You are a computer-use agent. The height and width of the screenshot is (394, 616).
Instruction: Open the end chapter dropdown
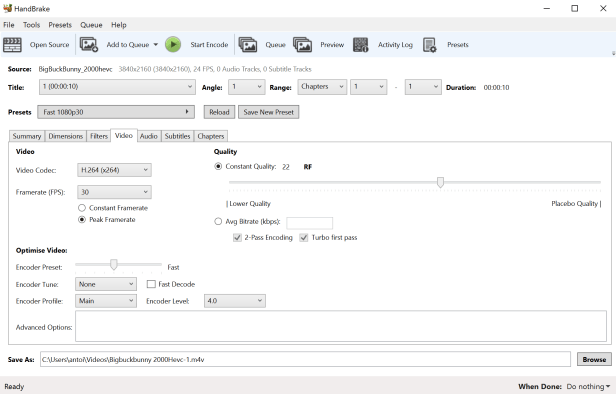(423, 87)
